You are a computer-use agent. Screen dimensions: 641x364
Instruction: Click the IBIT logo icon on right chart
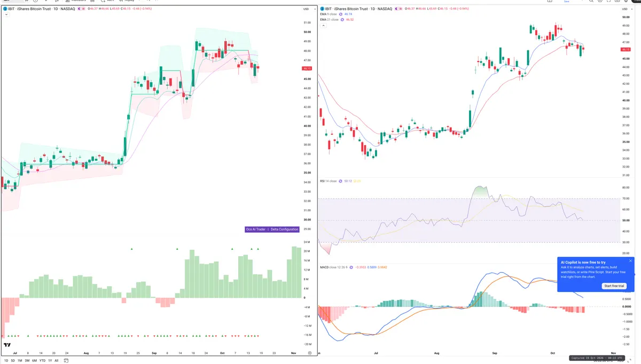tap(322, 9)
